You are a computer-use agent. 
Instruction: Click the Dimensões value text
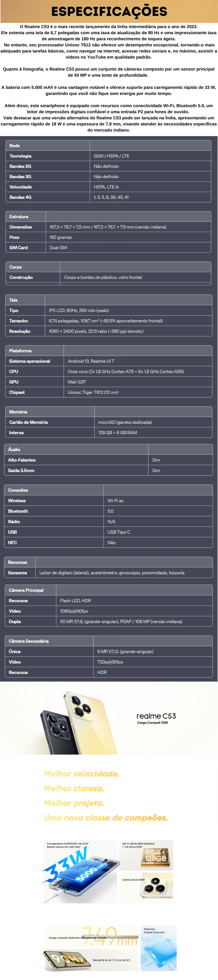tap(108, 227)
